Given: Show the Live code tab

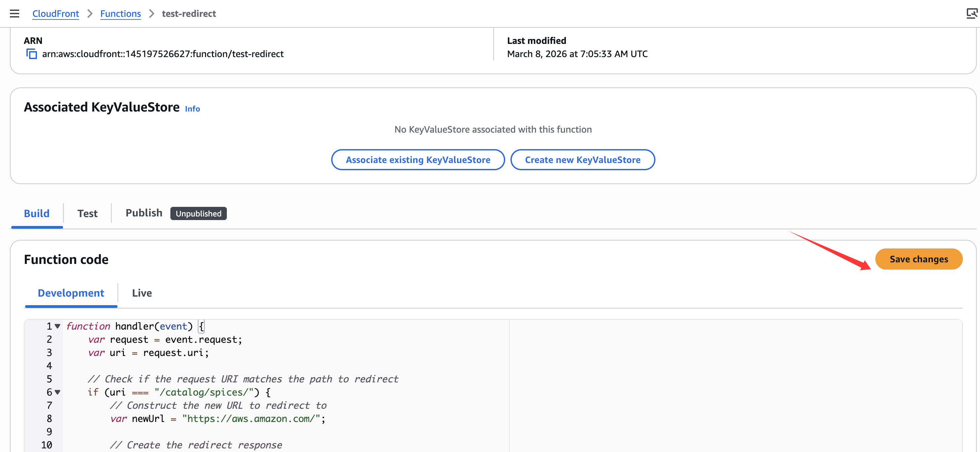Looking at the screenshot, I should pos(142,293).
